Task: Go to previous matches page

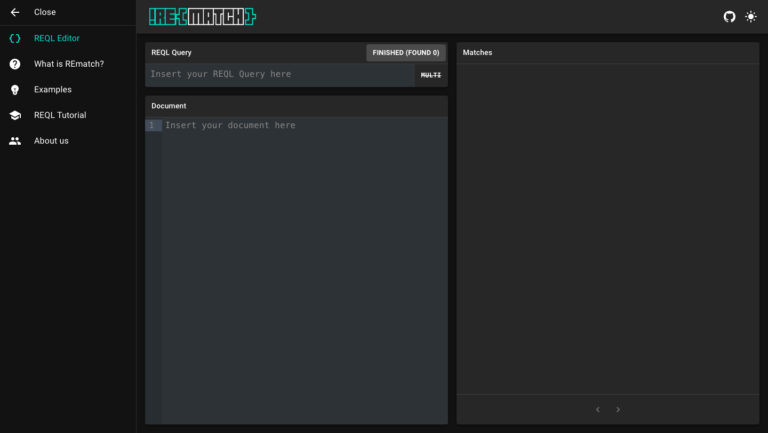Action: 598,409
